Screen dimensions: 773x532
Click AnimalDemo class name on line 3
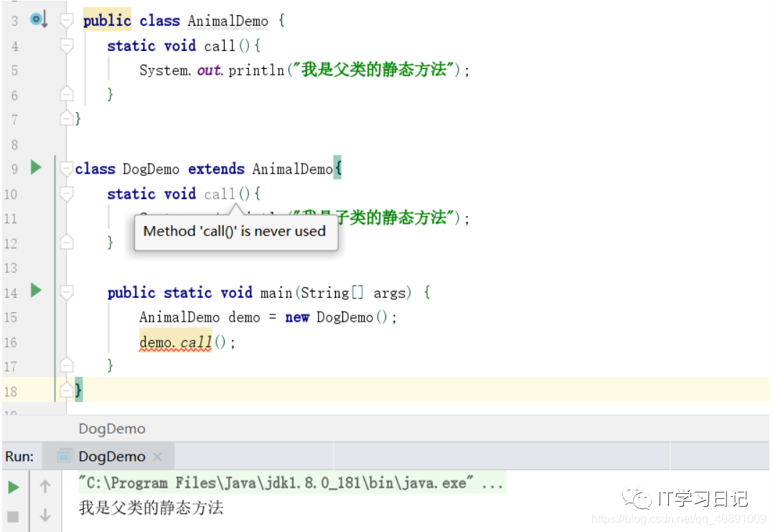click(228, 21)
